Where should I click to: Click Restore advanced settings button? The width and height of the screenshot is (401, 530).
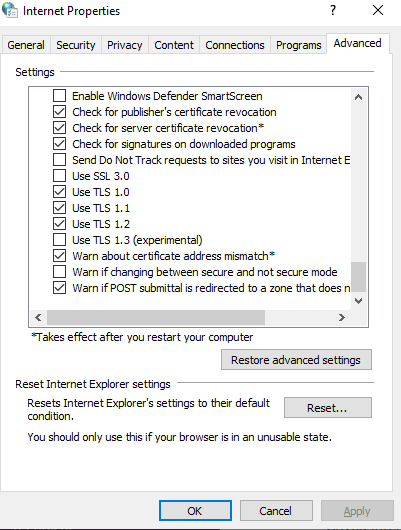(296, 360)
